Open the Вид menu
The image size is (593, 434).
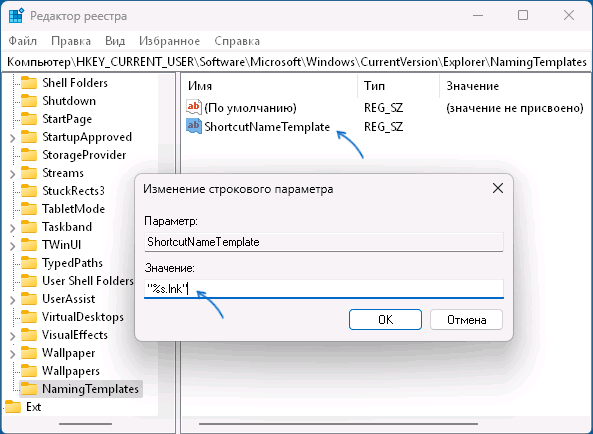coord(115,41)
